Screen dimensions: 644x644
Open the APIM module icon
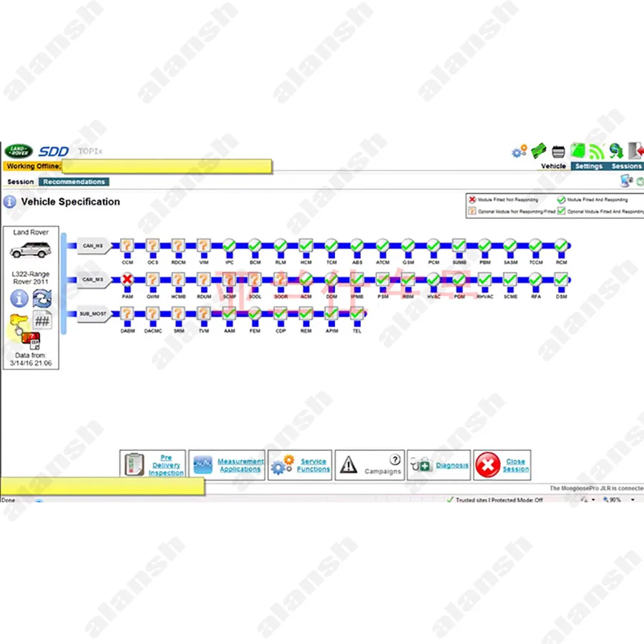click(x=331, y=314)
